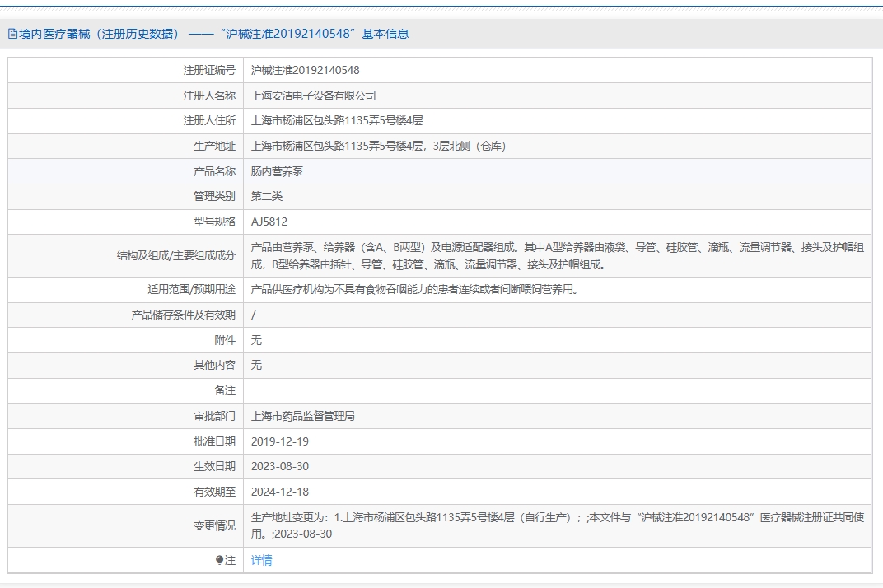This screenshot has width=883, height=588.
Task: Select the registrant address value 包头路1135弄5号楼4层
Action: [x=337, y=120]
